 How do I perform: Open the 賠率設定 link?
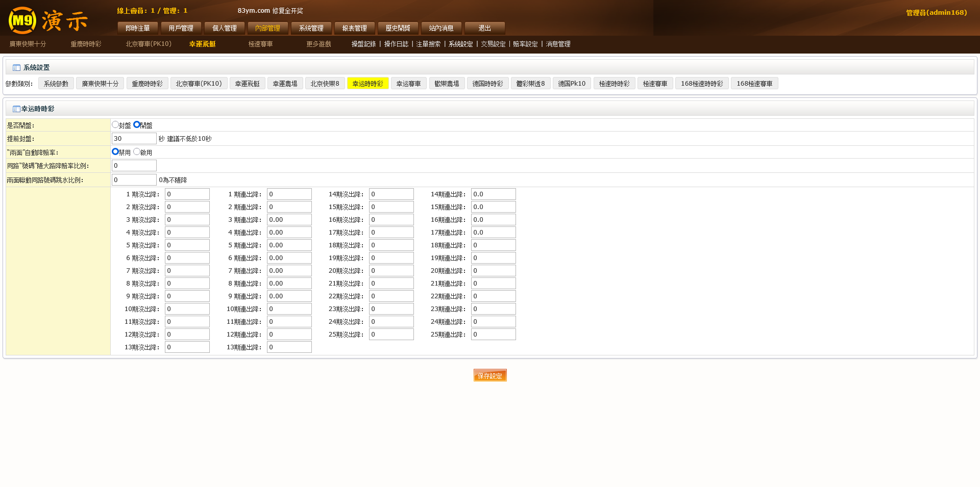pyautogui.click(x=525, y=44)
